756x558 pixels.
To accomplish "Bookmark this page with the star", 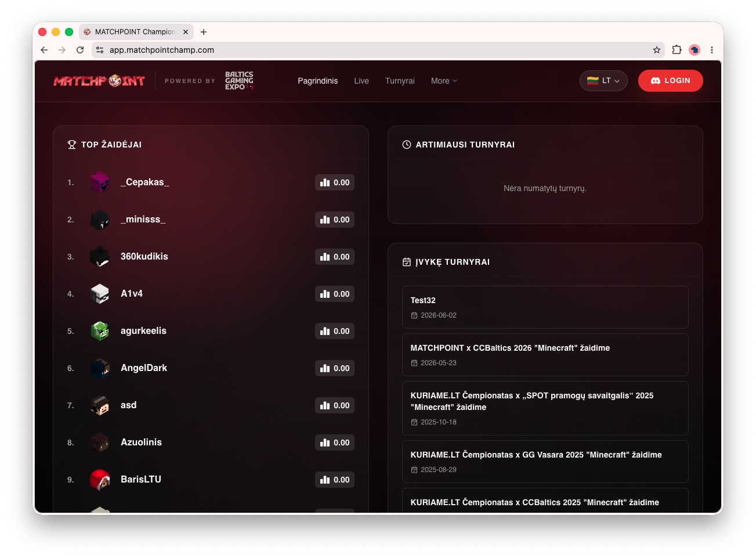I will click(657, 50).
